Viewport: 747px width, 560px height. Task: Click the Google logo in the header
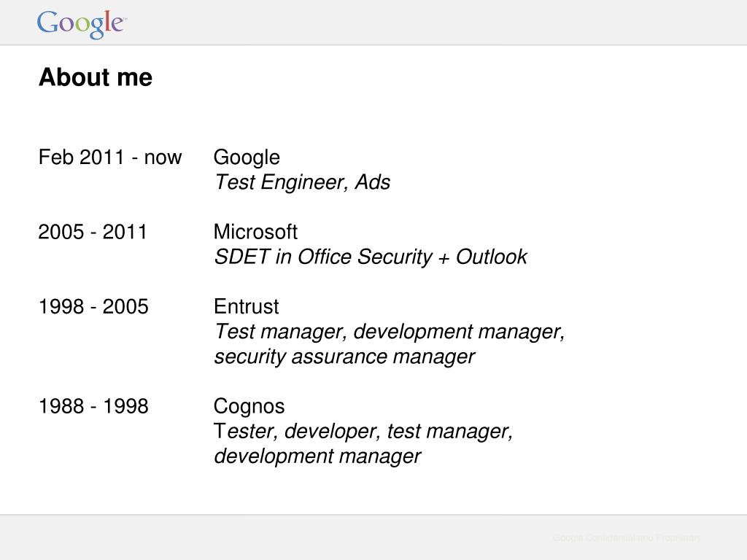82,24
